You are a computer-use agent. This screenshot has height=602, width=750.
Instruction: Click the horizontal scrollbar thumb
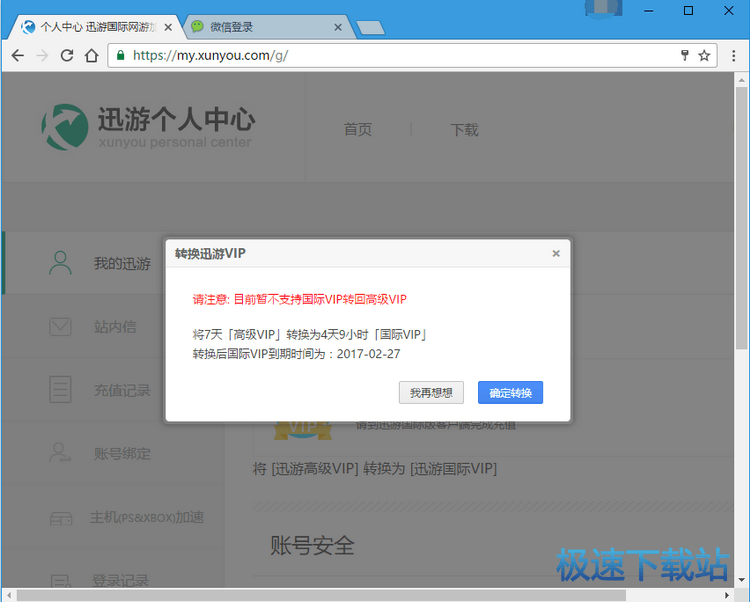coord(321,595)
